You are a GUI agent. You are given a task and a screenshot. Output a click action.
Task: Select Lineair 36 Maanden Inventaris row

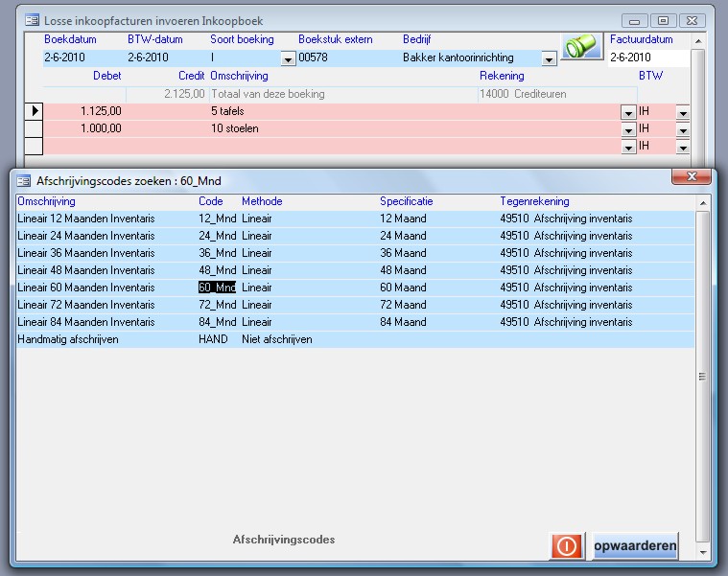(x=355, y=253)
